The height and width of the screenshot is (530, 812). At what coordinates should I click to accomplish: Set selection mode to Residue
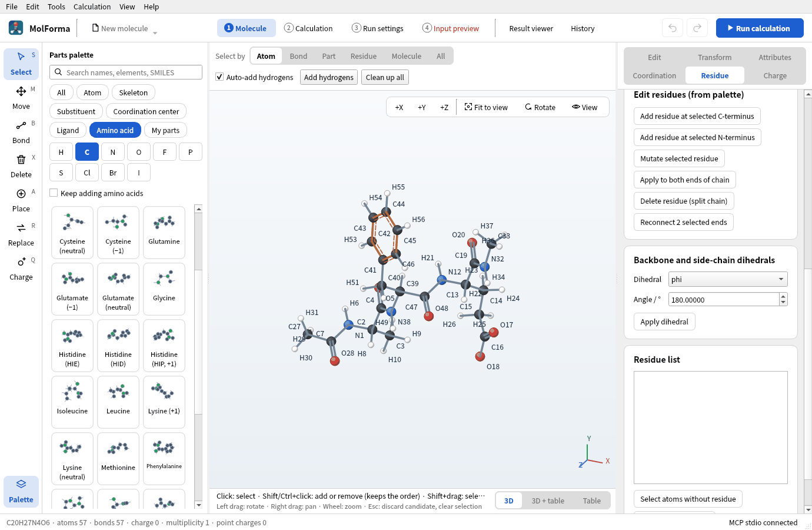click(364, 56)
